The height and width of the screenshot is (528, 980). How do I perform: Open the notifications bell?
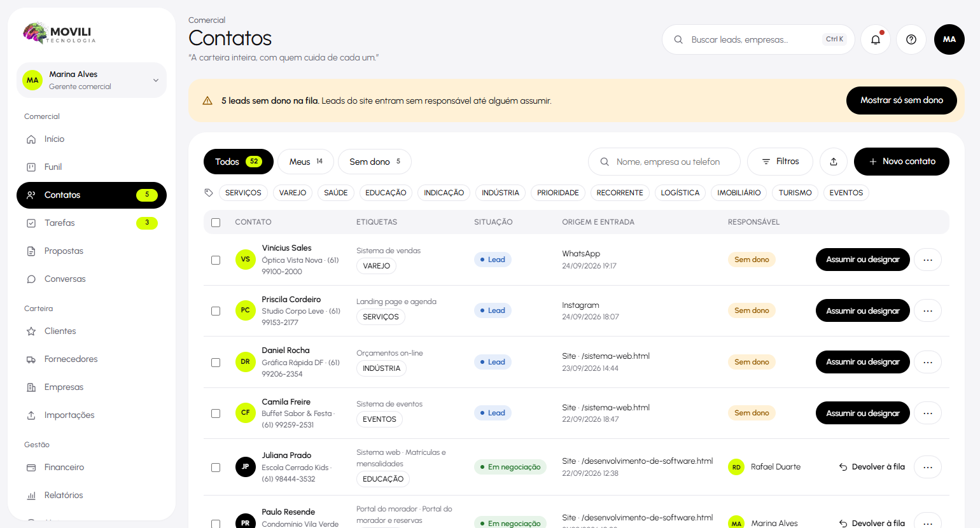click(x=876, y=39)
